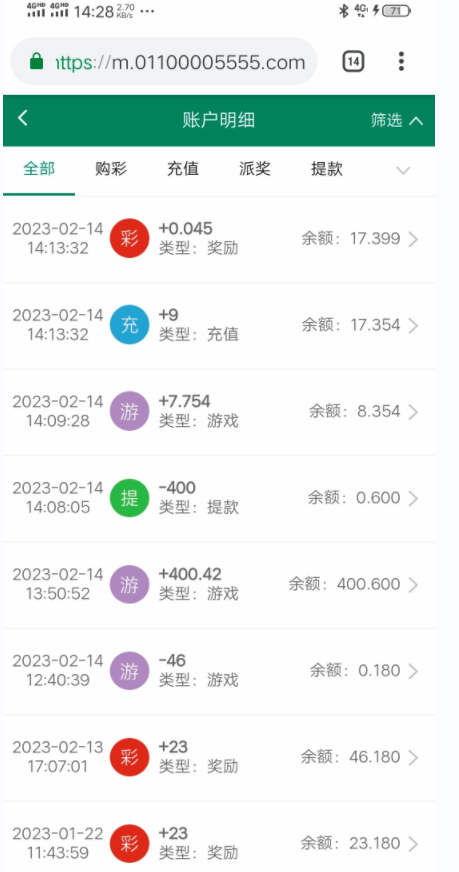Tap the green 提 withdrawal icon
This screenshot has width=459, height=872.
point(129,498)
